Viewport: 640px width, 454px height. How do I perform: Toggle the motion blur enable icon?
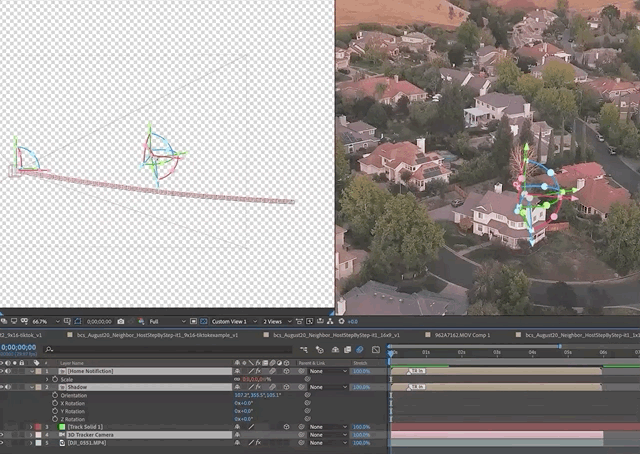(360, 349)
